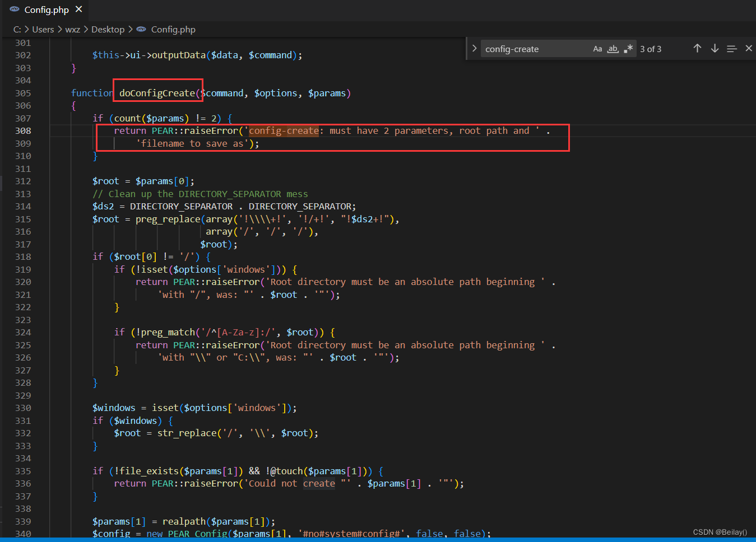Open the 'Config.php' breadcrumb segment

point(173,30)
